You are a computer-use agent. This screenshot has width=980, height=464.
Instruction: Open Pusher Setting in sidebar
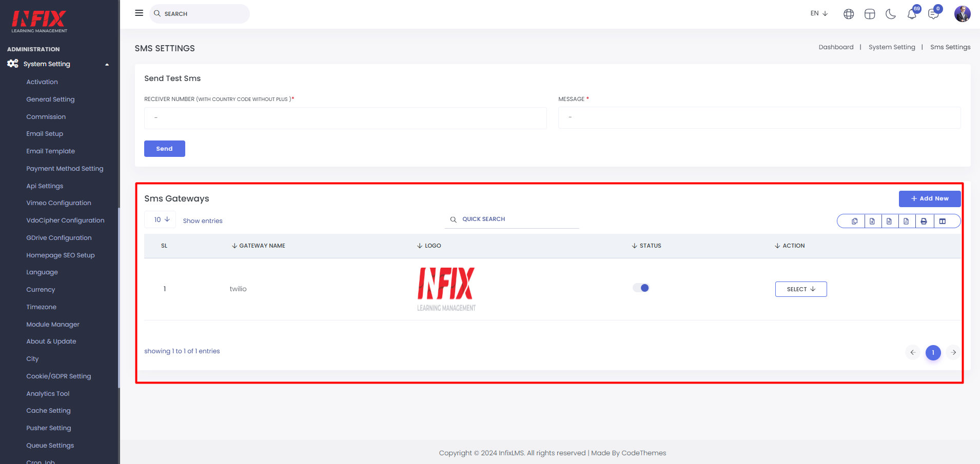(x=49, y=428)
